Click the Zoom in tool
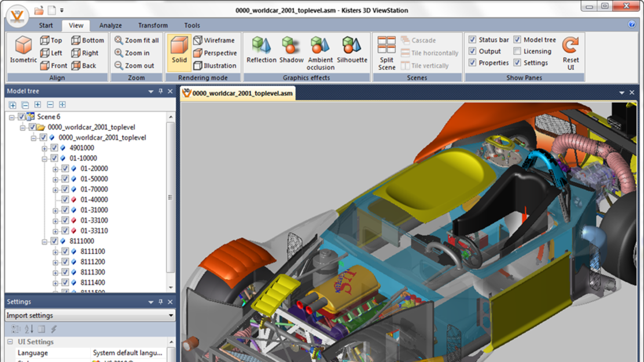This screenshot has width=644, height=362. [132, 53]
